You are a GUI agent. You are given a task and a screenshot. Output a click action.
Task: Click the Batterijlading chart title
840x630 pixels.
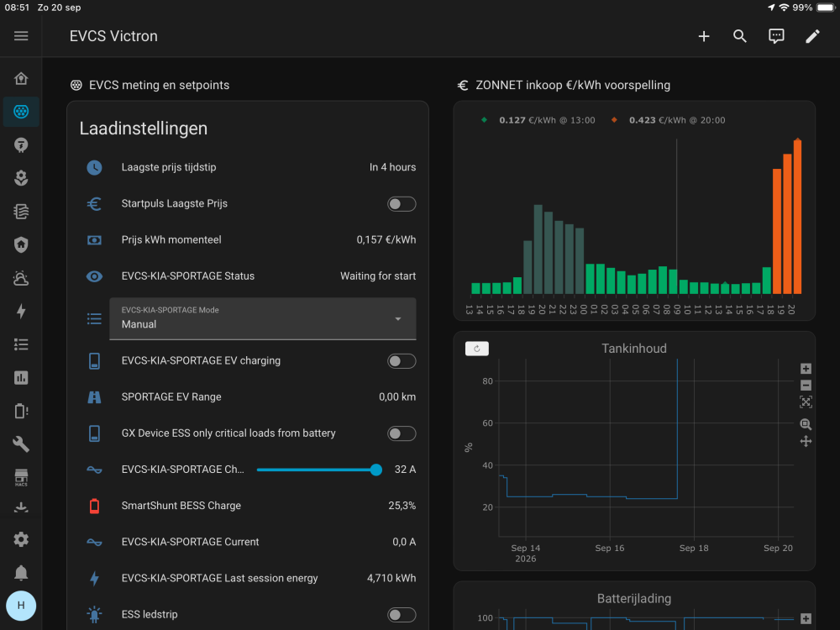[633, 599]
